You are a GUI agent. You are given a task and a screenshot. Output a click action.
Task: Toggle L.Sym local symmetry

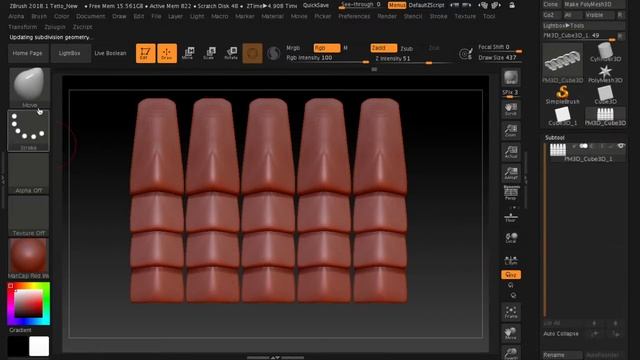tap(511, 260)
